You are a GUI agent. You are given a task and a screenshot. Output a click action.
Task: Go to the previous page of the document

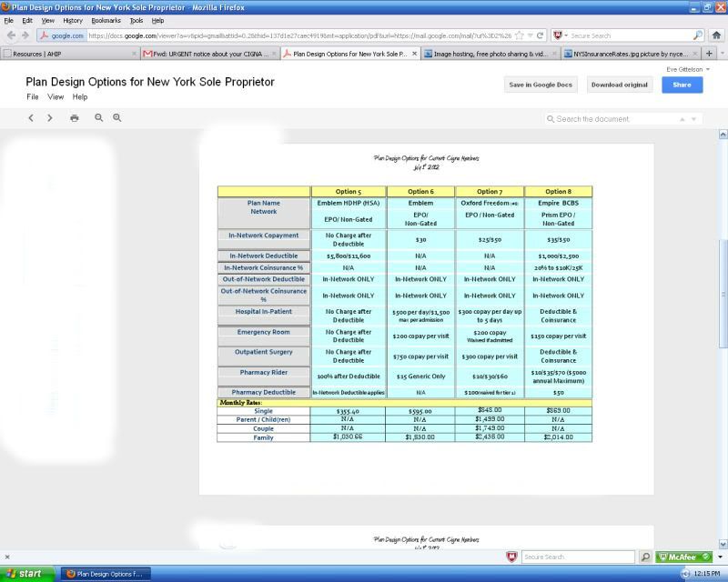(x=31, y=118)
